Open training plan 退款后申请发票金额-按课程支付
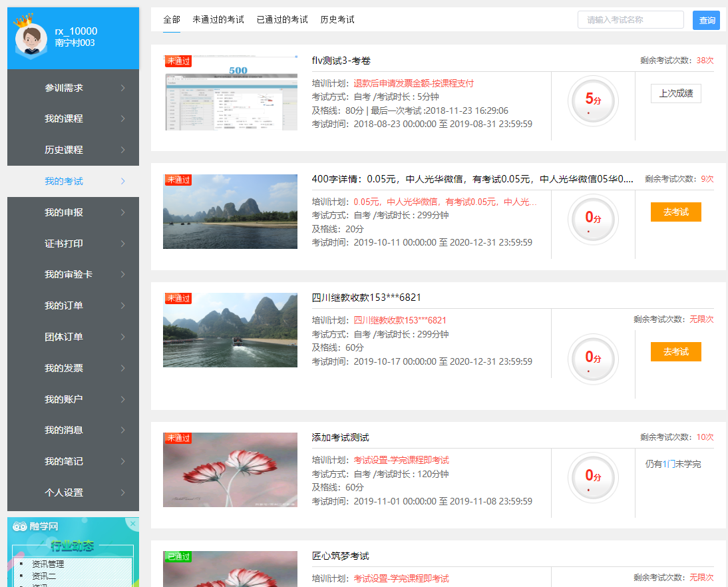The image size is (728, 587). [x=414, y=84]
